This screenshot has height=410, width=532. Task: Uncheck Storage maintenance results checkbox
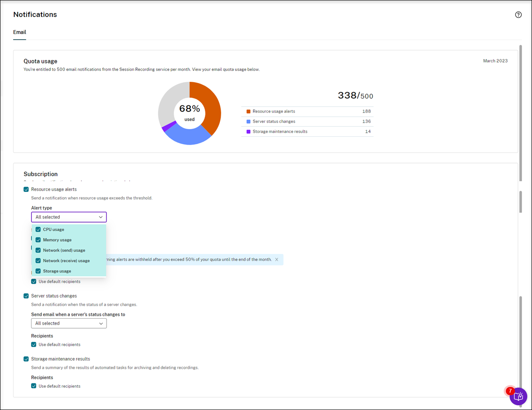click(26, 359)
